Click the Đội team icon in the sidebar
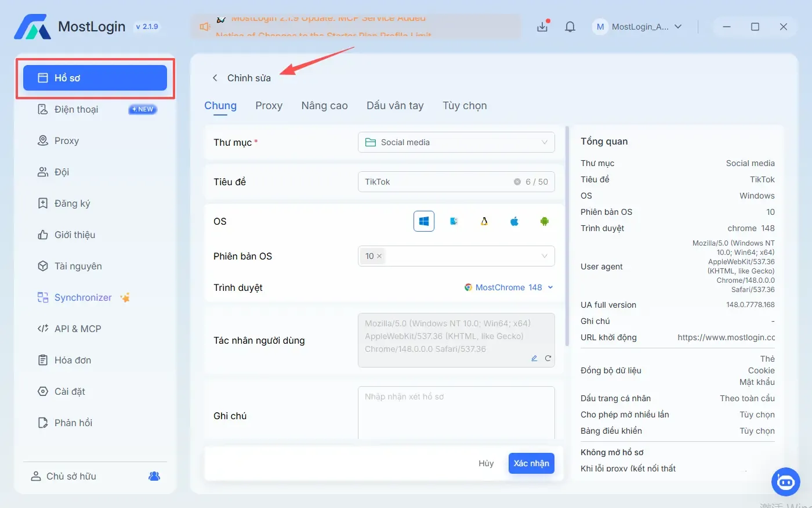Image resolution: width=812 pixels, height=508 pixels. [x=43, y=172]
